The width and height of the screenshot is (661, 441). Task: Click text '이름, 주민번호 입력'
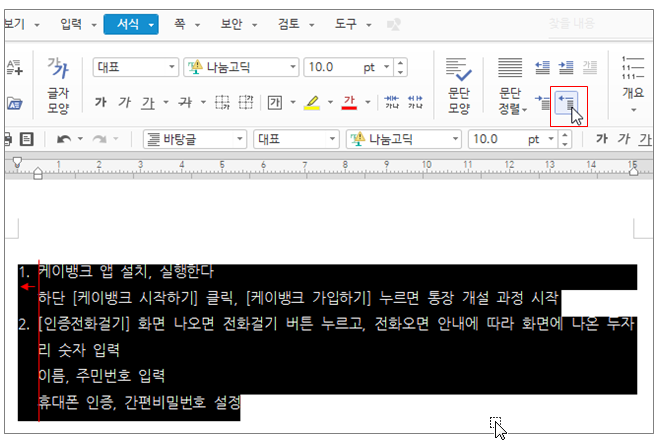click(101, 375)
